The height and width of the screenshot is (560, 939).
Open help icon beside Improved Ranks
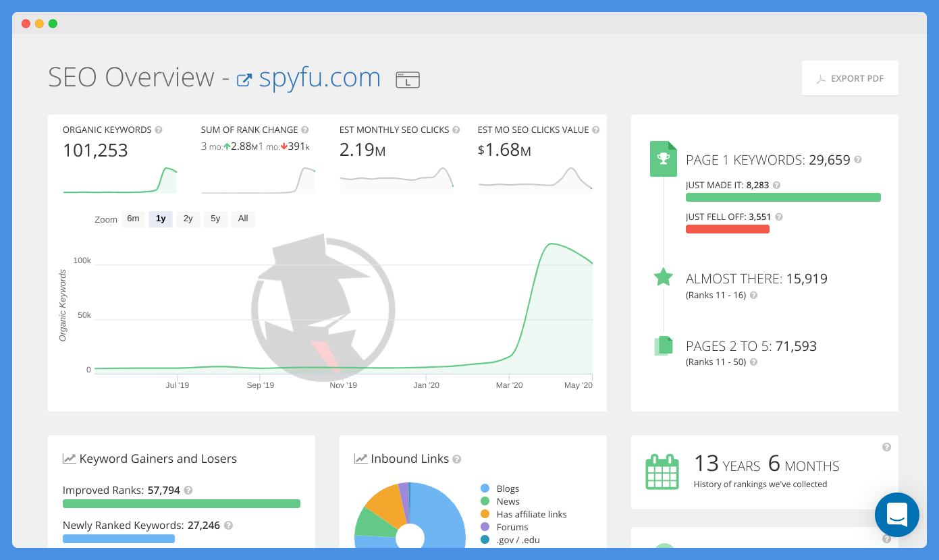click(x=188, y=491)
